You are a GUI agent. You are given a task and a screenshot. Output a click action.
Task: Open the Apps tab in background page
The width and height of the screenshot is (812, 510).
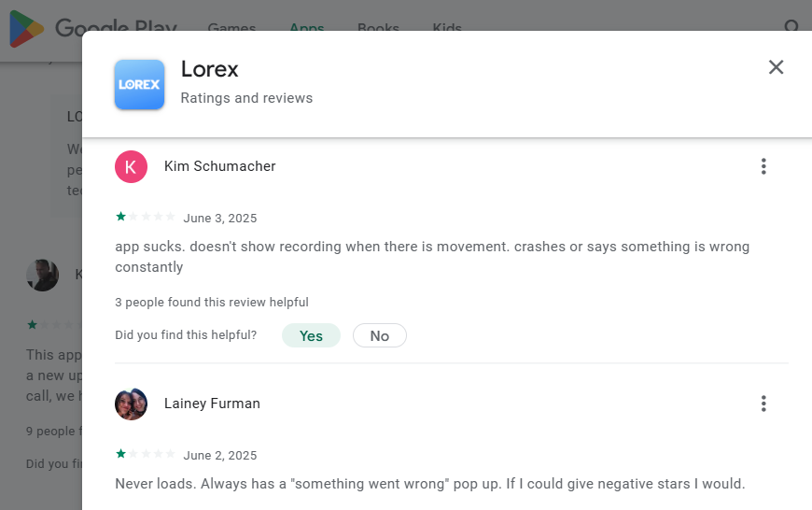point(306,26)
